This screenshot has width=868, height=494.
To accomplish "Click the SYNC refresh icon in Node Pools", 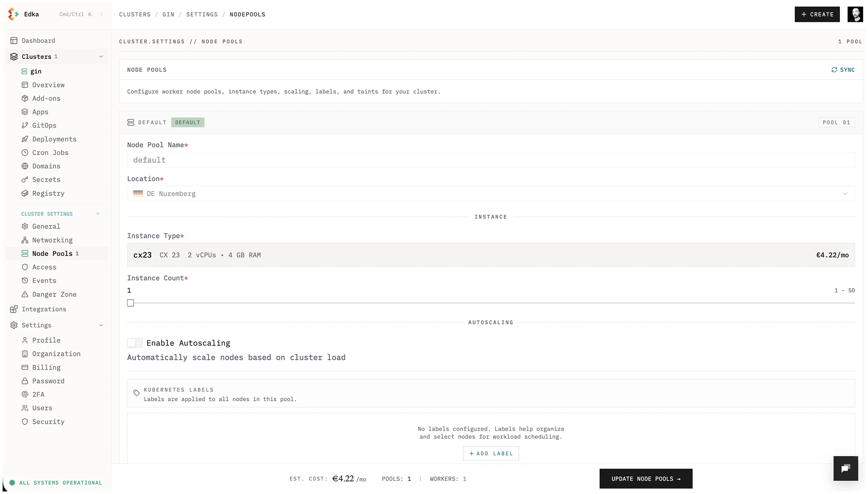I will 835,69.
